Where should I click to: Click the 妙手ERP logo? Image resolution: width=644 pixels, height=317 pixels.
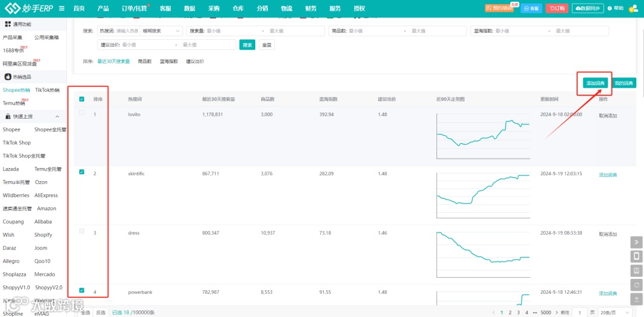click(x=29, y=8)
